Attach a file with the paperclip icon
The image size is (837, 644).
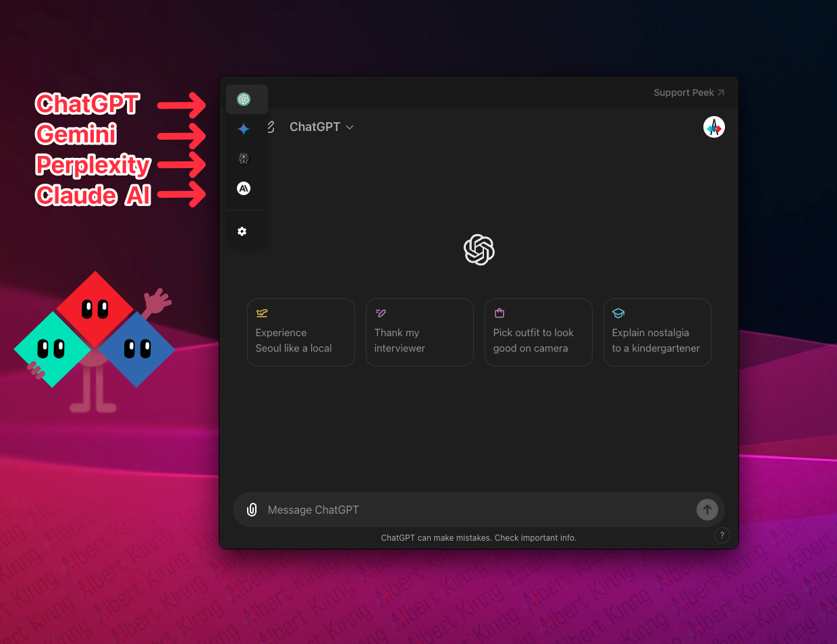[252, 510]
